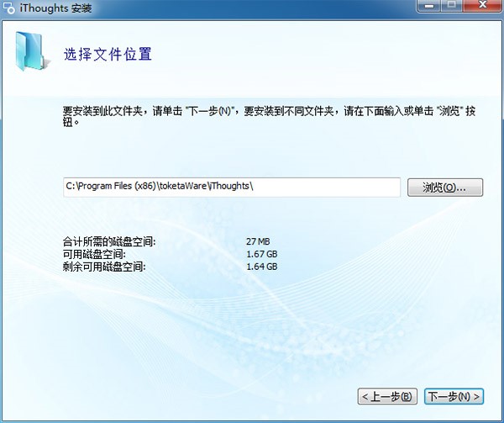
Task: Go back with the 上一步(B) button
Action: (387, 396)
